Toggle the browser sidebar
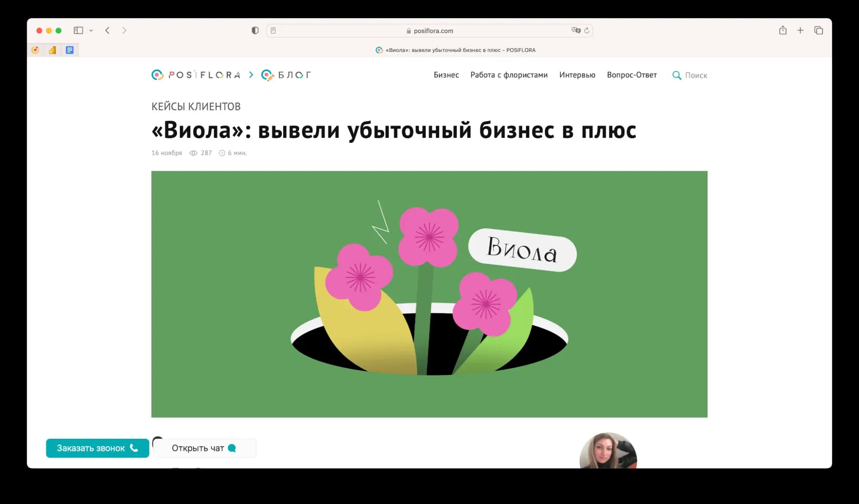This screenshot has height=504, width=859. (x=79, y=30)
